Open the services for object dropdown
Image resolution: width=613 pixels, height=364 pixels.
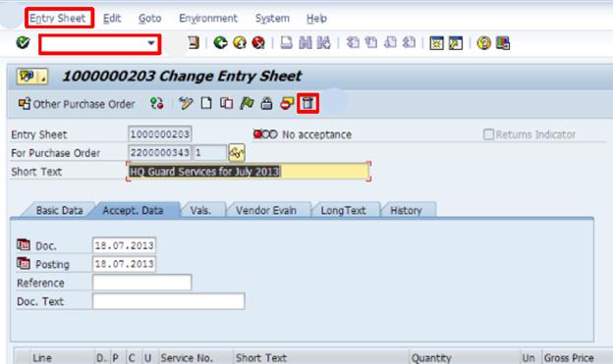pyautogui.click(x=31, y=77)
